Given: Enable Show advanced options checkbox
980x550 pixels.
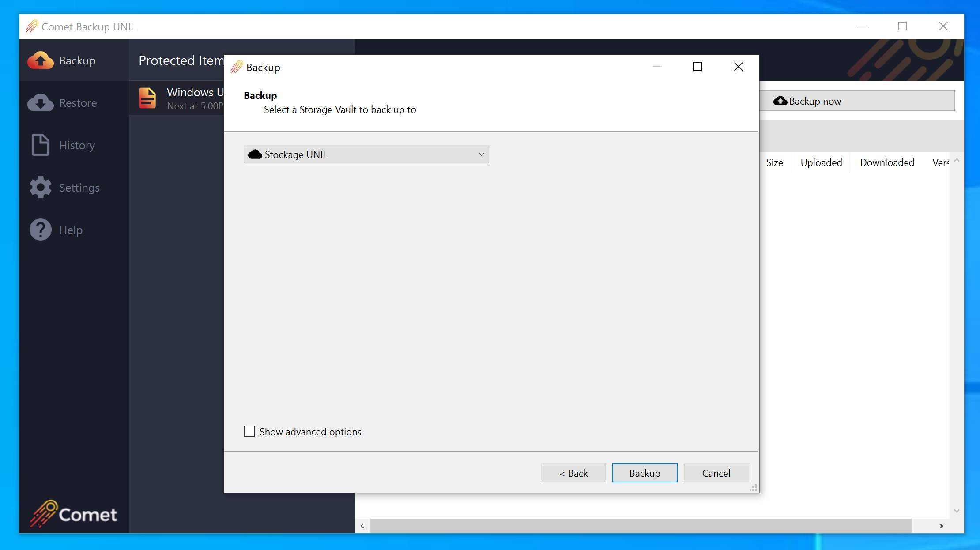Looking at the screenshot, I should (249, 431).
